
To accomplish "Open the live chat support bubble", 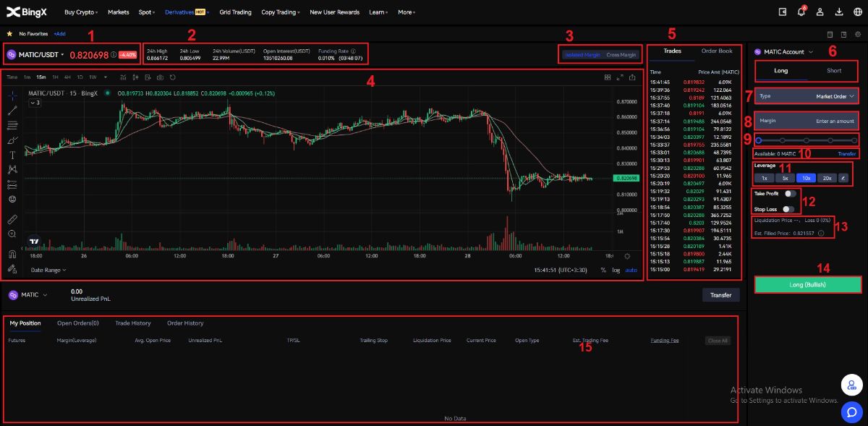I will pos(851,412).
